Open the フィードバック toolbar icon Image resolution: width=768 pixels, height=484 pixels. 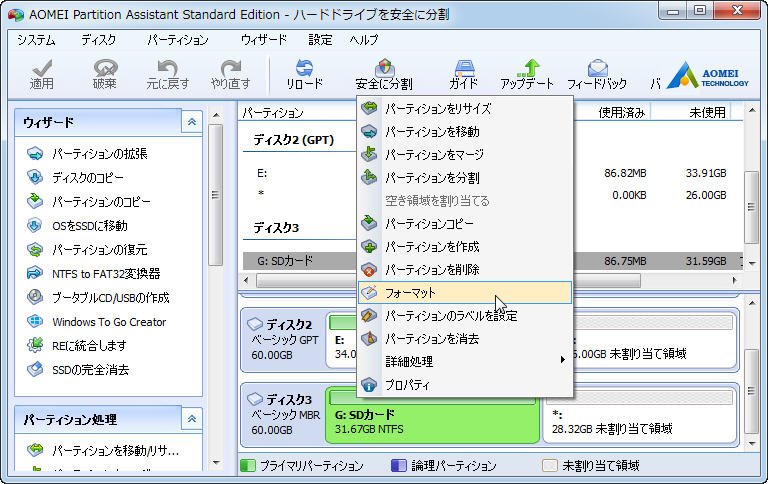tap(597, 75)
